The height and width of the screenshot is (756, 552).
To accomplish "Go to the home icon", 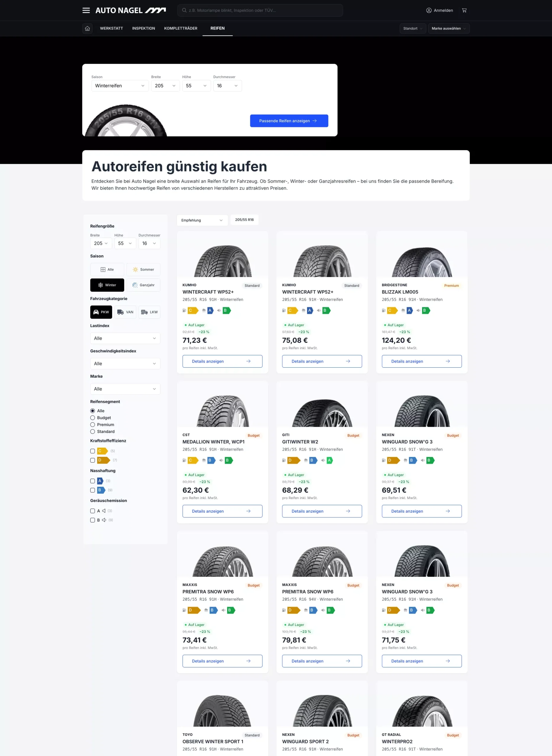I will pyautogui.click(x=88, y=28).
